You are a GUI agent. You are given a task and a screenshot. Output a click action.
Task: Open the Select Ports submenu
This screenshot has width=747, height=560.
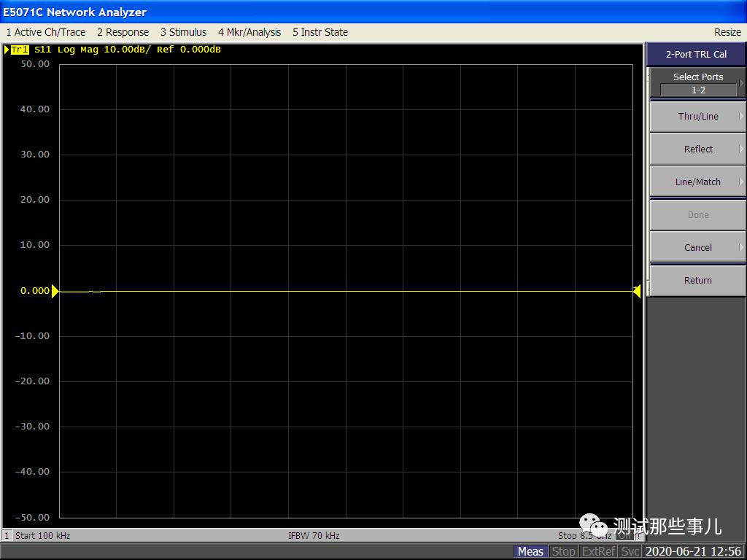click(x=698, y=83)
